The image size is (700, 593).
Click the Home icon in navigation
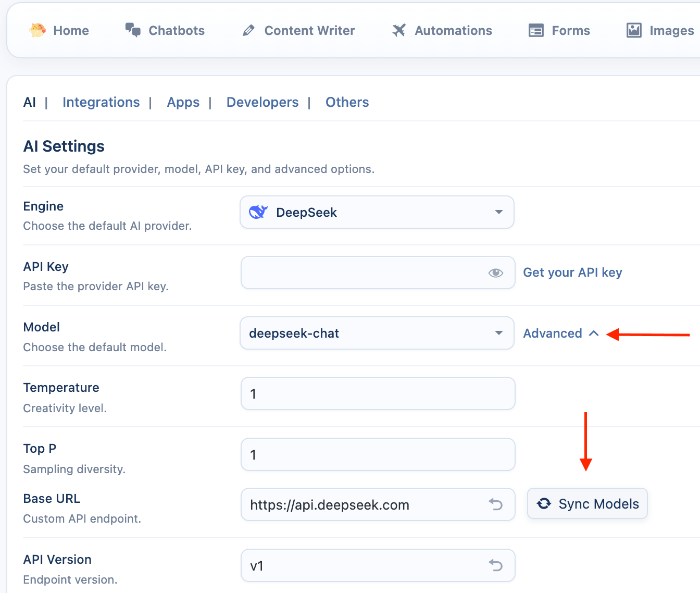click(x=37, y=30)
